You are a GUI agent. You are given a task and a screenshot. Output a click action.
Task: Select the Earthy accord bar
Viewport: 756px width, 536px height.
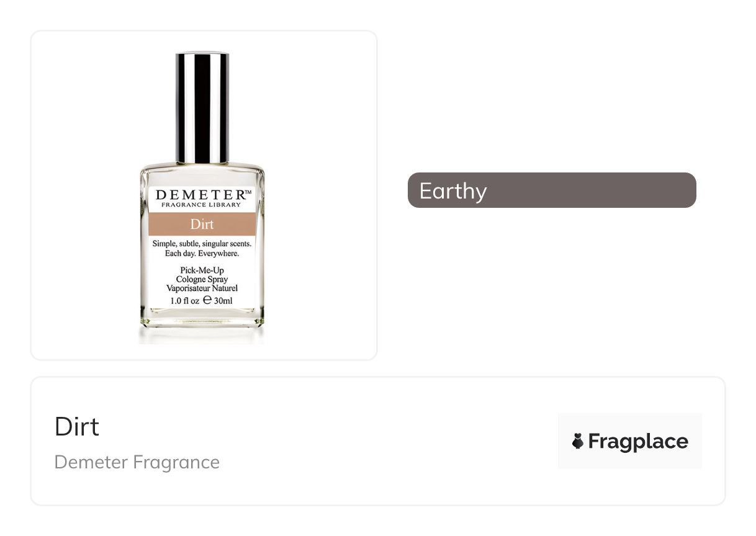point(552,190)
